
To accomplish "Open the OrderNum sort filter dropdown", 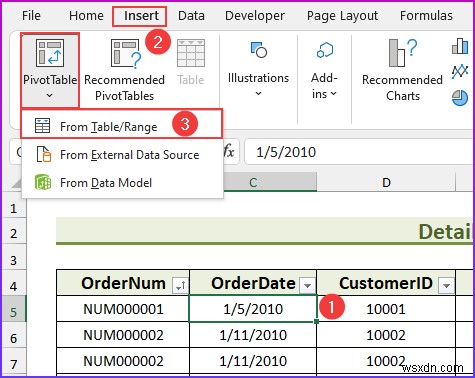I will pos(180,285).
